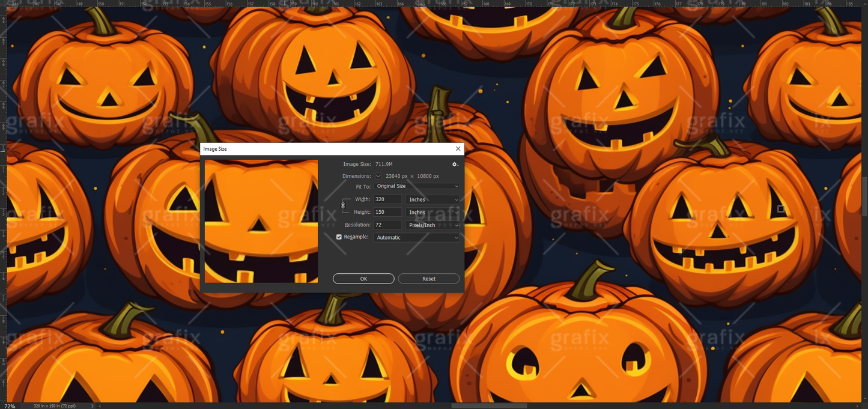
Task: Open the Fit To dropdown
Action: [x=416, y=186]
